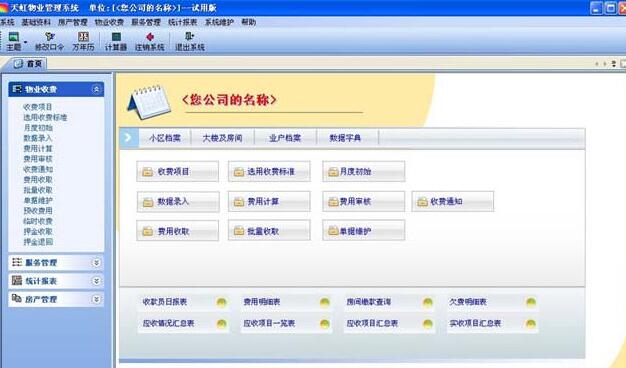Launch the 计算器 calculator tool
626x368 pixels.
(x=116, y=37)
